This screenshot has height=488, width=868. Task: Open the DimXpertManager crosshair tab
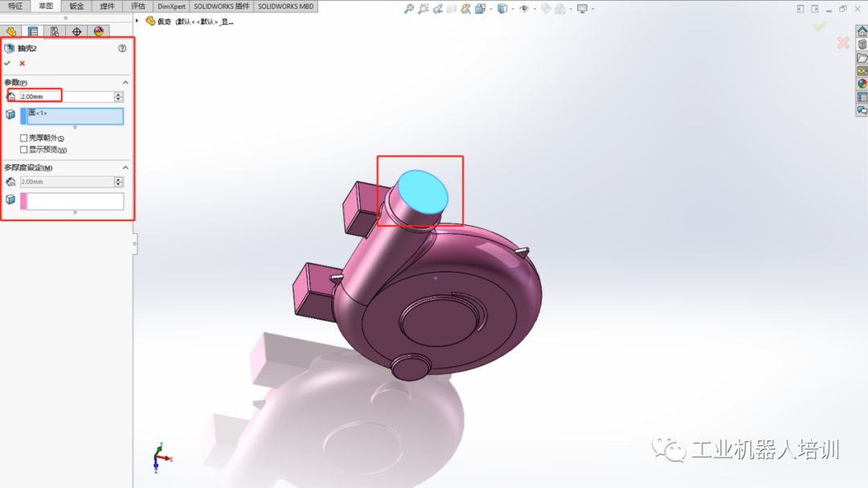[x=76, y=31]
